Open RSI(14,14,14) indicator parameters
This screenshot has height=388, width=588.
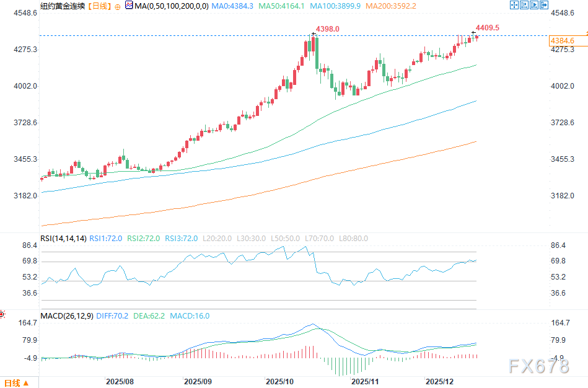click(64, 239)
